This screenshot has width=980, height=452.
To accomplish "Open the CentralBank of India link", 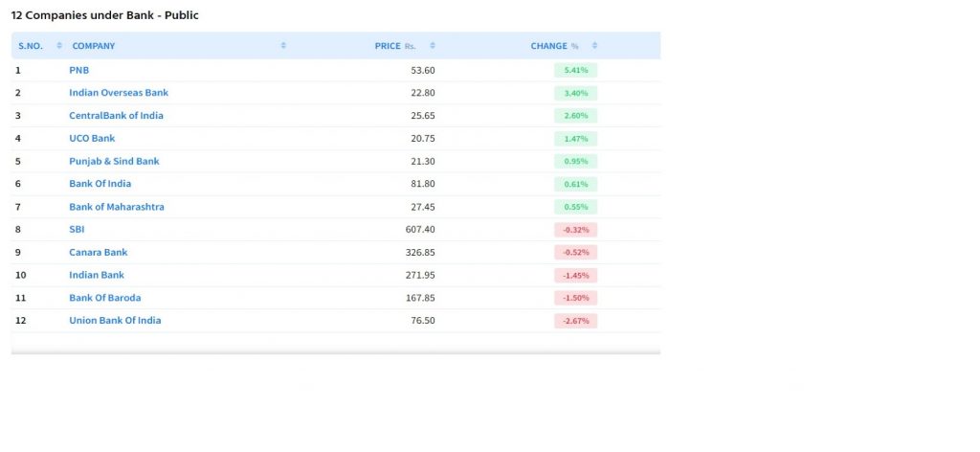I will pos(116,116).
